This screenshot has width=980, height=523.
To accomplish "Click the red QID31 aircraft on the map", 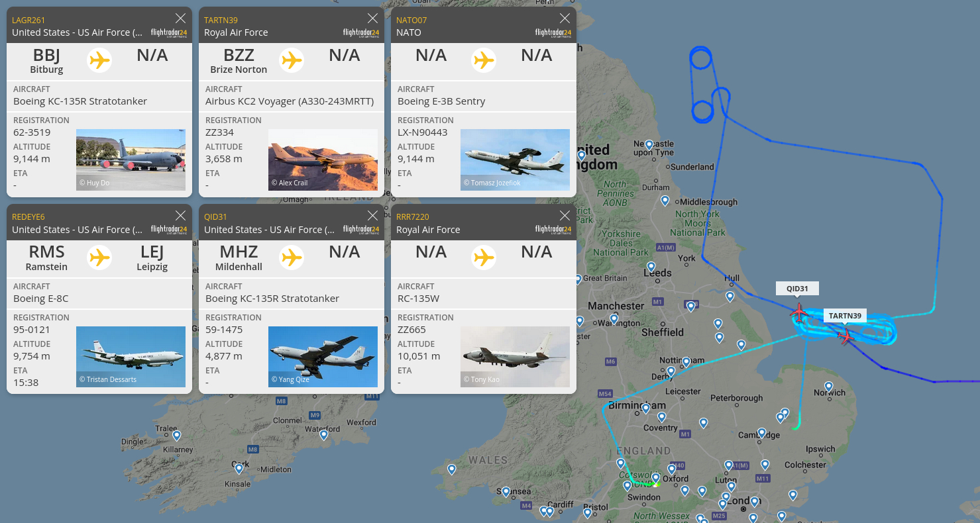I will pos(799,311).
